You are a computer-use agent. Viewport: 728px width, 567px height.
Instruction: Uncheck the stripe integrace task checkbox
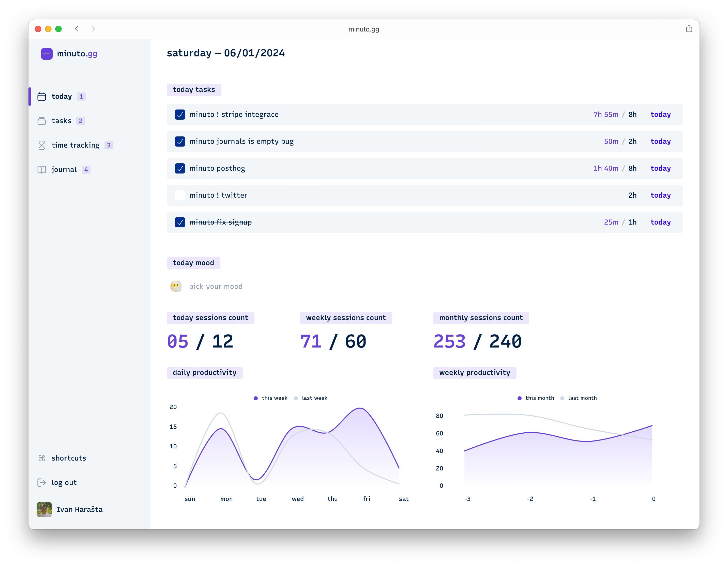(x=180, y=115)
